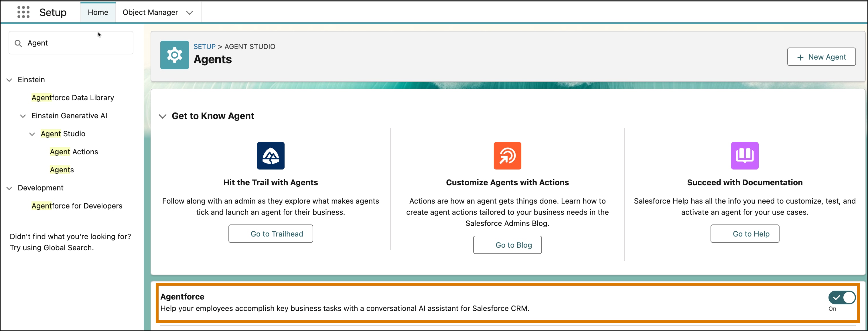
Task: Turn off the Agentforce toggle
Action: pyautogui.click(x=842, y=297)
